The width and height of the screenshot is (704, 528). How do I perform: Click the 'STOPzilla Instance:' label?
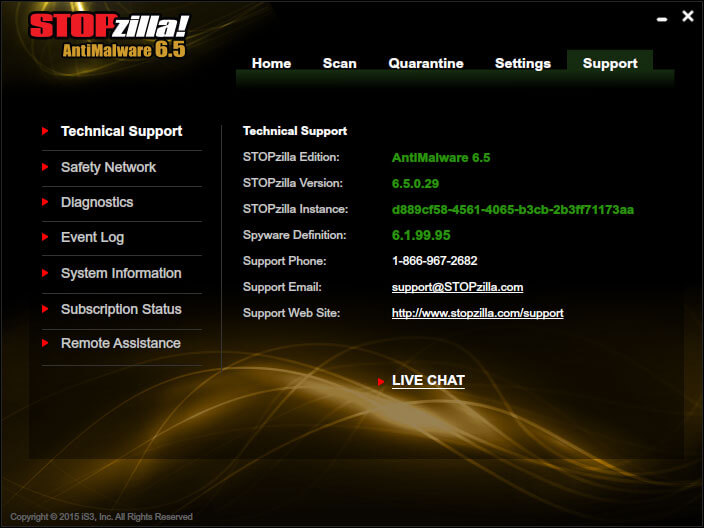295,209
